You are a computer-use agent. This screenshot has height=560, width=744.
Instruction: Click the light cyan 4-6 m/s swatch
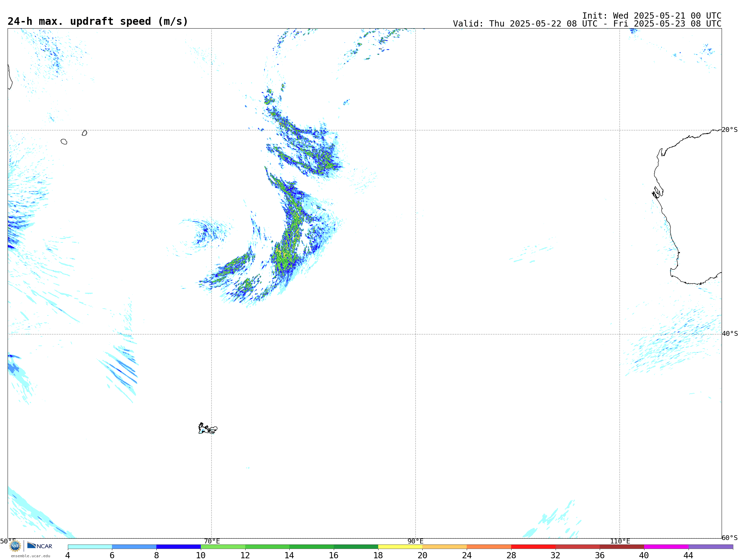90,547
